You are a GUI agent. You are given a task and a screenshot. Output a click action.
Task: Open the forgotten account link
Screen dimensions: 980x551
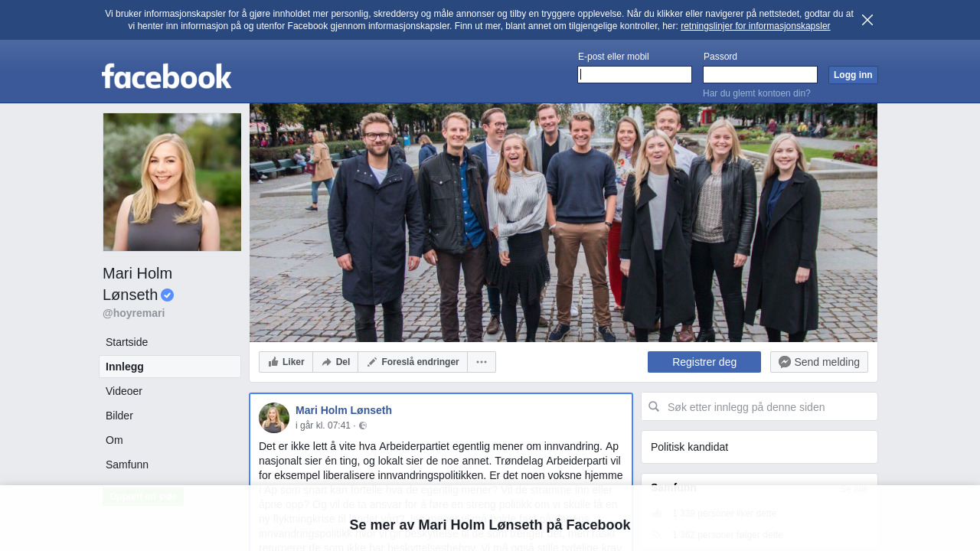click(x=756, y=93)
